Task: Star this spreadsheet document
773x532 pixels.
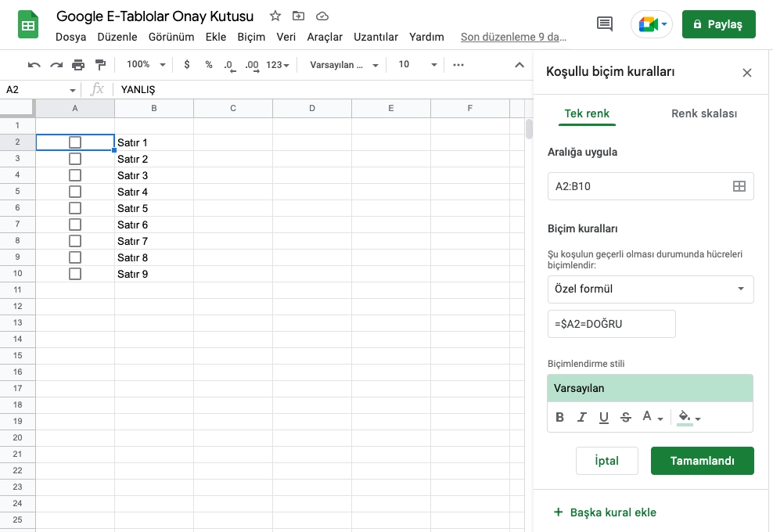Action: click(275, 16)
